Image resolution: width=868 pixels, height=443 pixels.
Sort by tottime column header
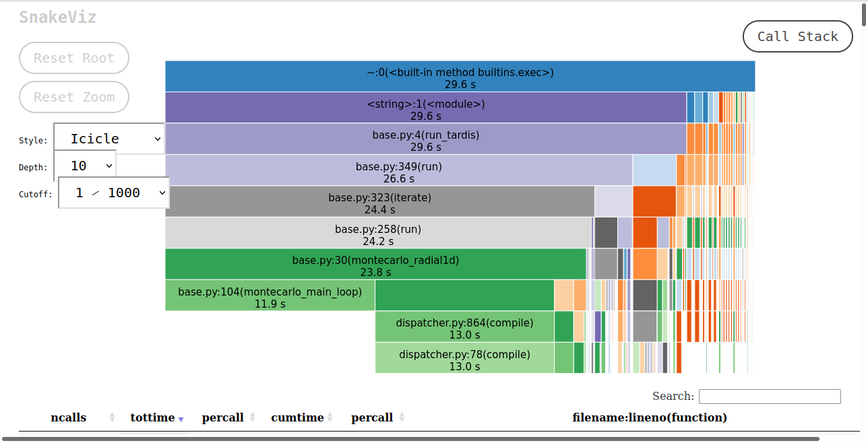[x=153, y=417]
